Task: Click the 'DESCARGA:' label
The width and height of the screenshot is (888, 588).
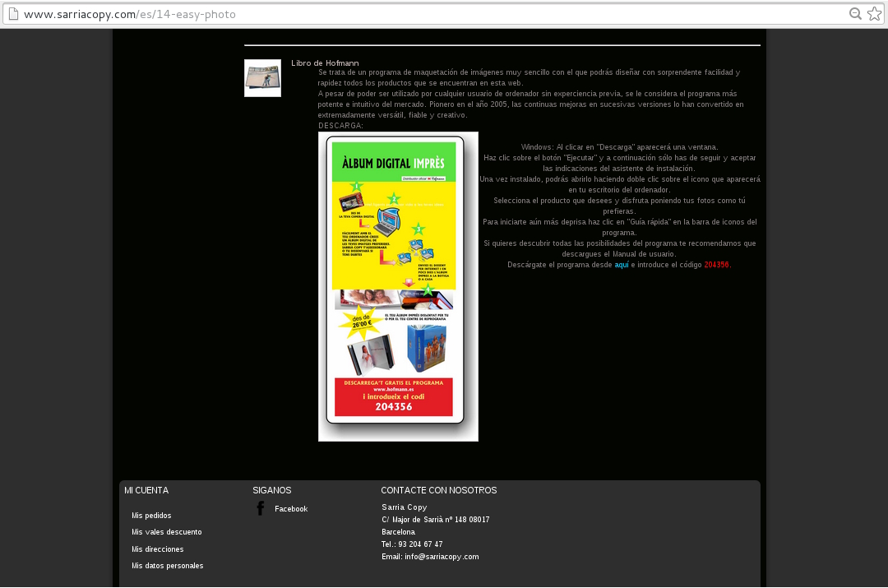Action: coord(341,125)
